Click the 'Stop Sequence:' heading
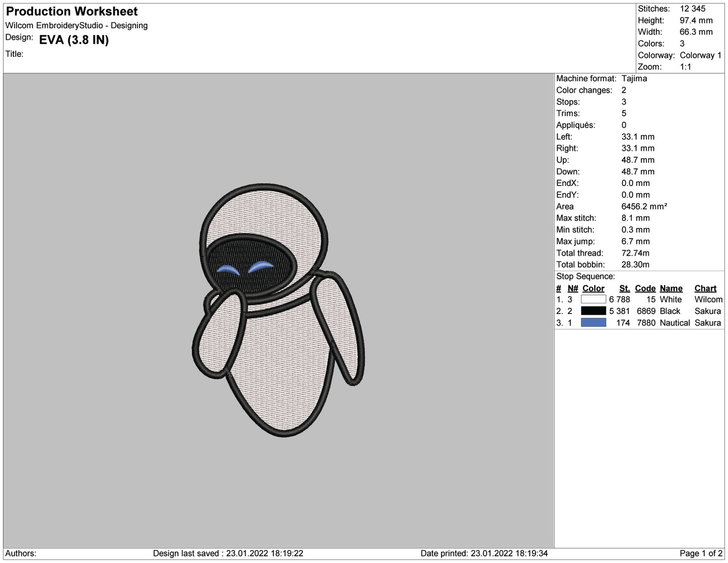The image size is (728, 563). [x=585, y=276]
